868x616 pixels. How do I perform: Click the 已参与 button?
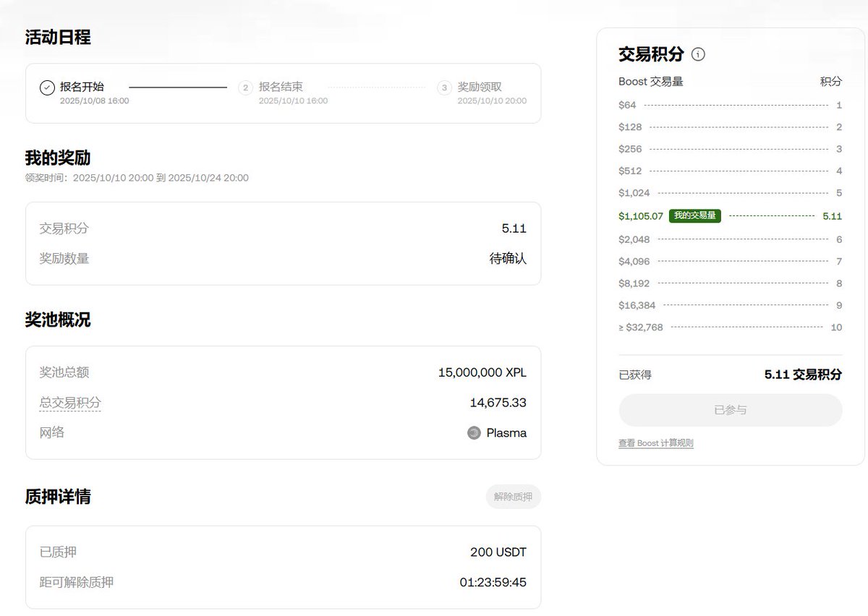click(731, 410)
